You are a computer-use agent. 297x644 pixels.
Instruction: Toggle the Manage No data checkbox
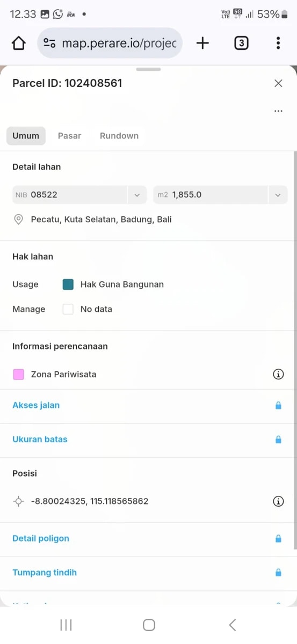pos(68,309)
